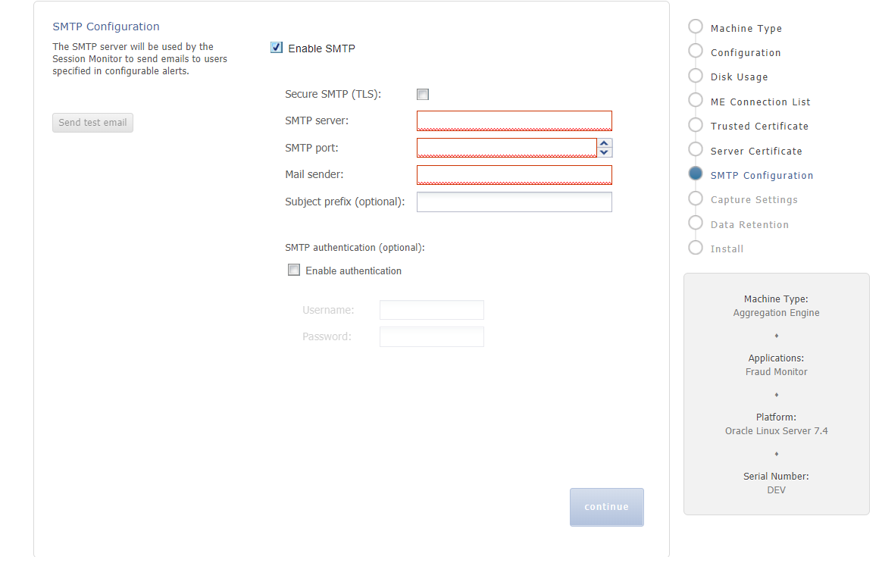Screen dimensions: 882x588
Task: Click the continue button
Action: tap(606, 506)
